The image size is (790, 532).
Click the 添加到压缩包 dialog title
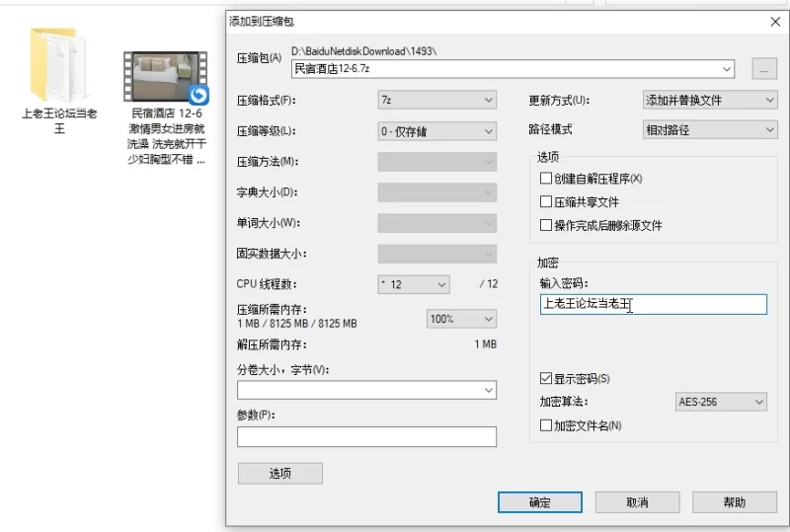(262, 22)
